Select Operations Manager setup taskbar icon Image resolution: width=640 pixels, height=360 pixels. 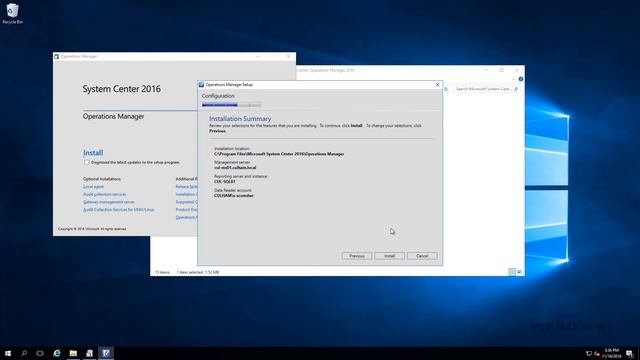[106, 353]
